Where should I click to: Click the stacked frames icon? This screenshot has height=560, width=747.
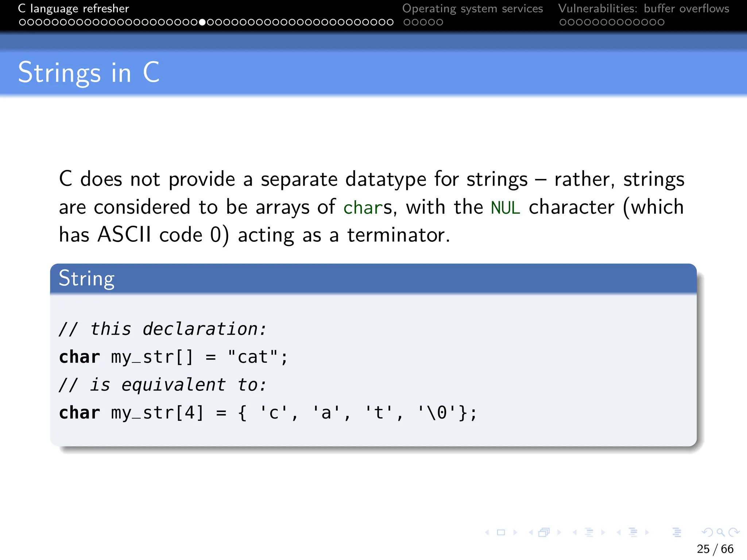click(544, 533)
